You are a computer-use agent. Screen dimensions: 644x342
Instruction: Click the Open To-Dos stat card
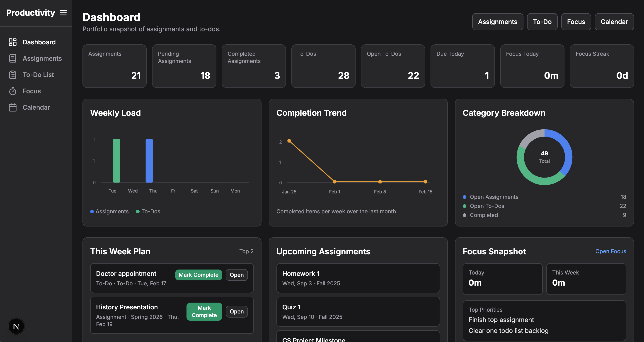393,66
